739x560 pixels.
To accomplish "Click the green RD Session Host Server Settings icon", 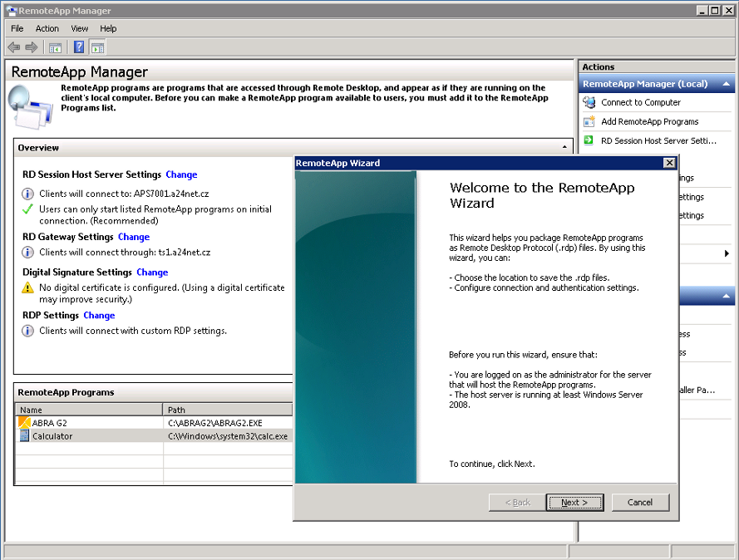I will pyautogui.click(x=589, y=140).
